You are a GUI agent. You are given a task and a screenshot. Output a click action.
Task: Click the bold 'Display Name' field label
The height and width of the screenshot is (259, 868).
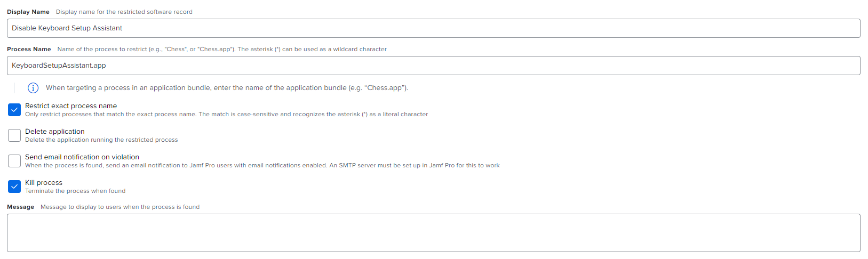28,12
